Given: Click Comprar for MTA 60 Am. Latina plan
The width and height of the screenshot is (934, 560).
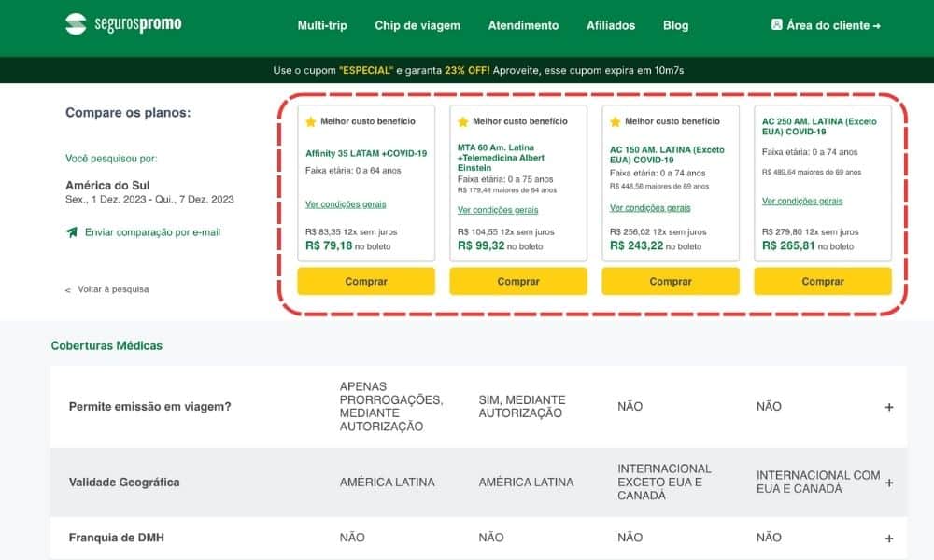Looking at the screenshot, I should click(518, 281).
